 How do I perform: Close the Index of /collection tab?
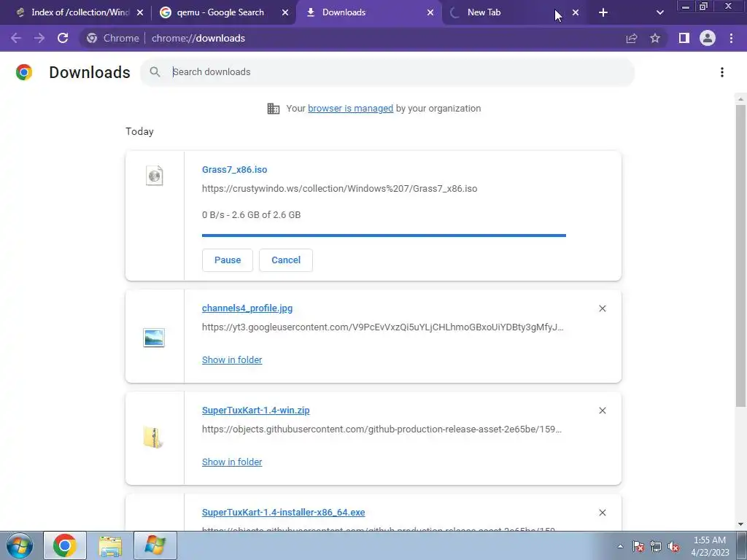pos(140,12)
